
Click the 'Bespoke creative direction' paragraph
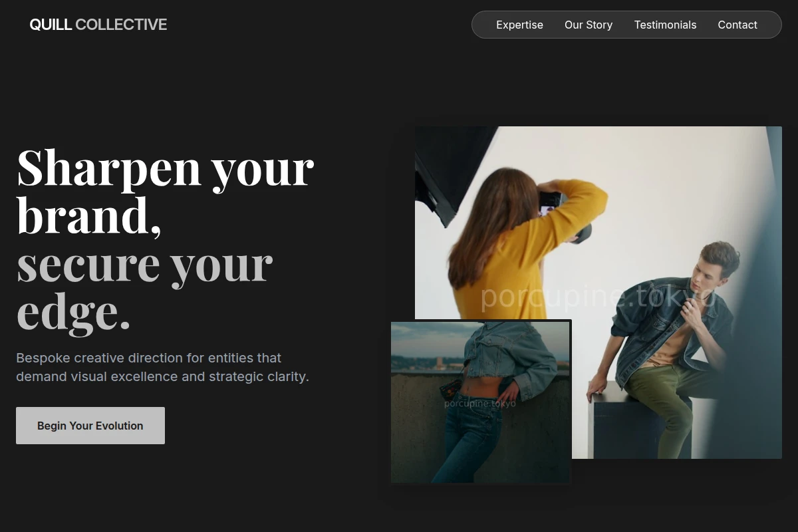(x=162, y=367)
